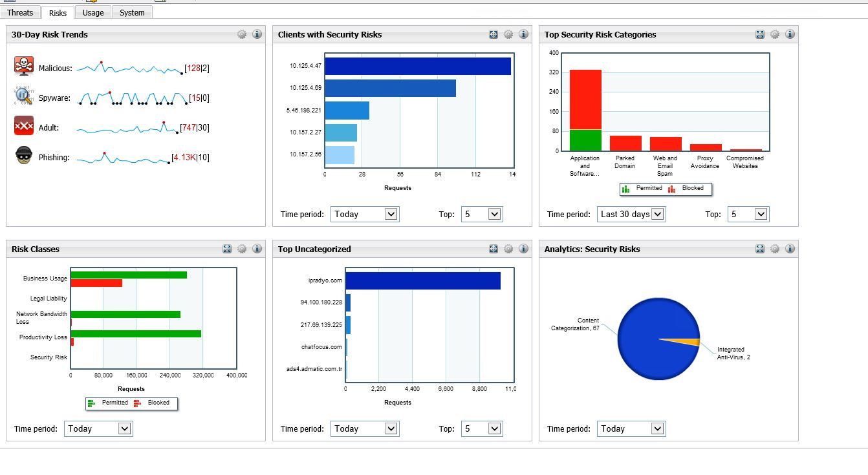The height and width of the screenshot is (475, 868).
Task: Click the Malicious count 128
Action: (193, 68)
